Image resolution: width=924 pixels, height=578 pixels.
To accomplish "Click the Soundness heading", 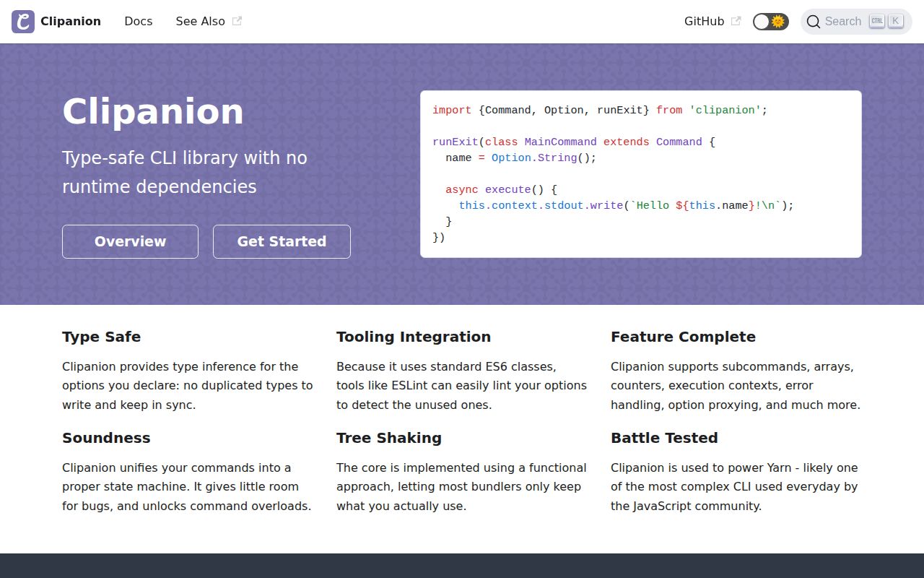I will tap(106, 438).
